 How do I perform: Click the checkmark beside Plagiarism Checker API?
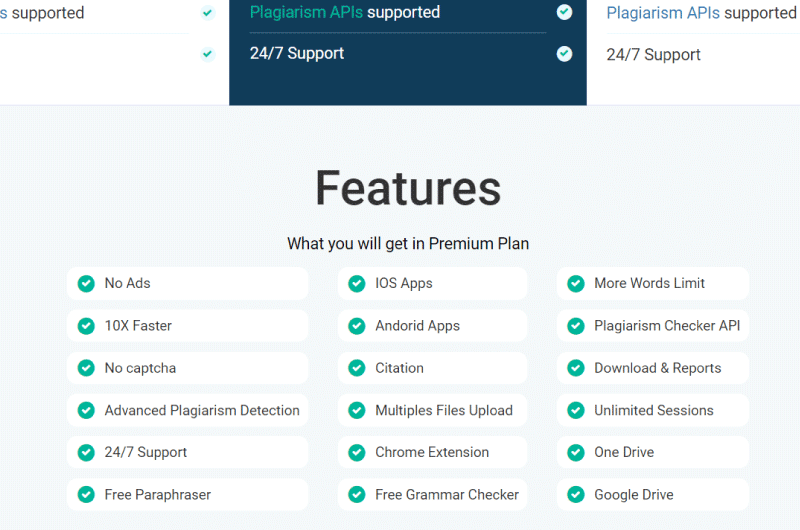(x=576, y=326)
